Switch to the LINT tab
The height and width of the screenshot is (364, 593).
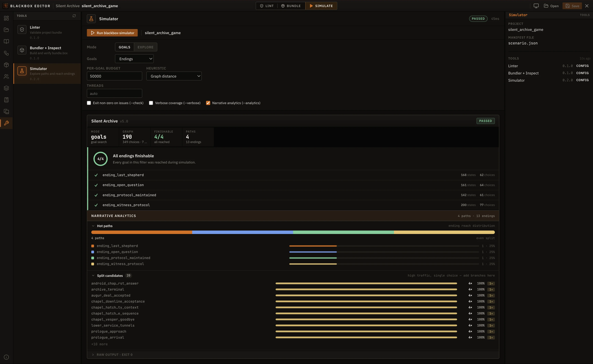267,6
